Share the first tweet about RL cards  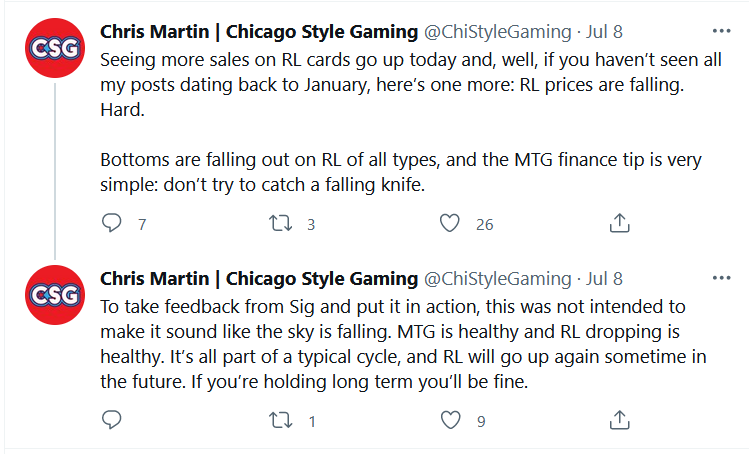tap(619, 223)
